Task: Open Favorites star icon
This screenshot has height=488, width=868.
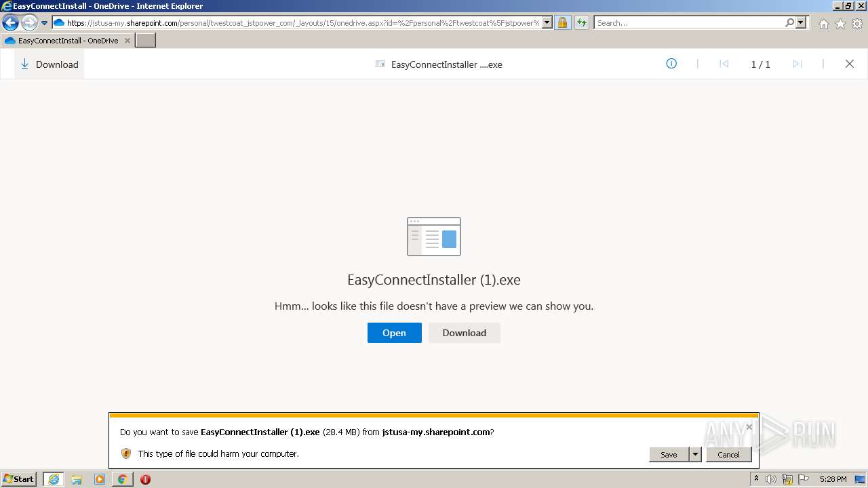Action: tap(840, 24)
